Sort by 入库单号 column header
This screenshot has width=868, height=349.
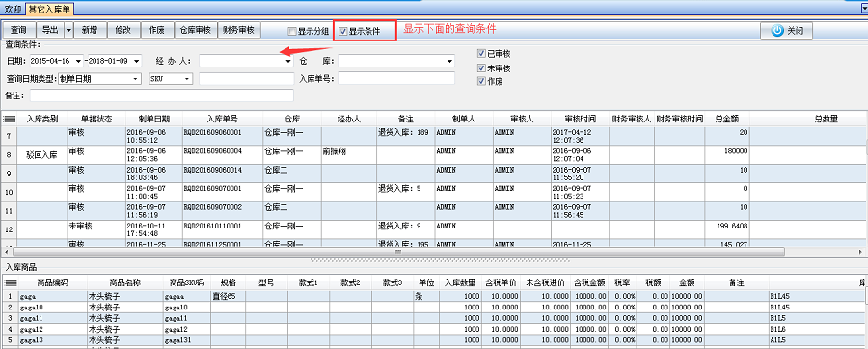tap(223, 119)
